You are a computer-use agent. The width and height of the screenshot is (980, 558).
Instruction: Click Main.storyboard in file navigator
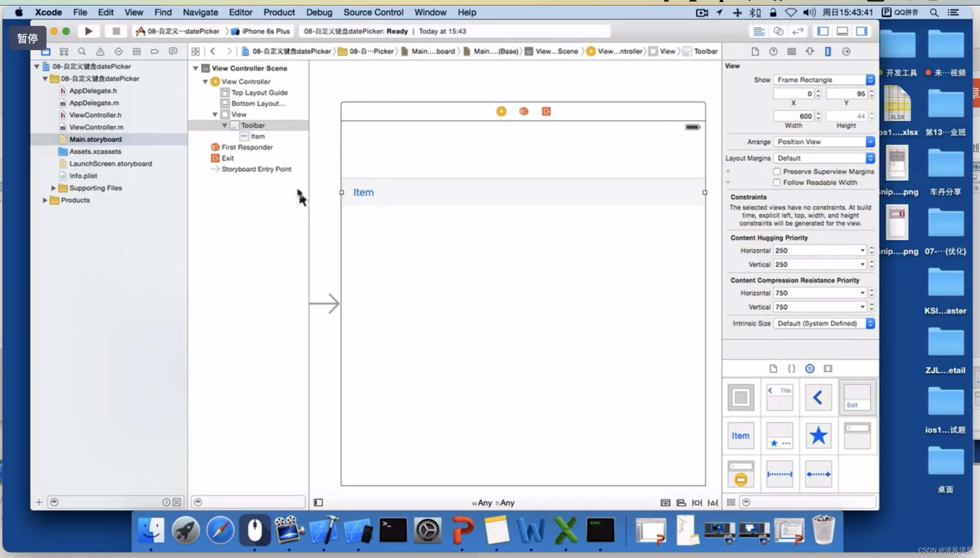coord(95,139)
